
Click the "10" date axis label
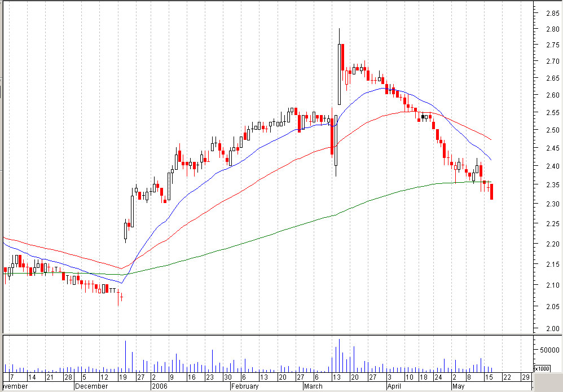pos(410,377)
